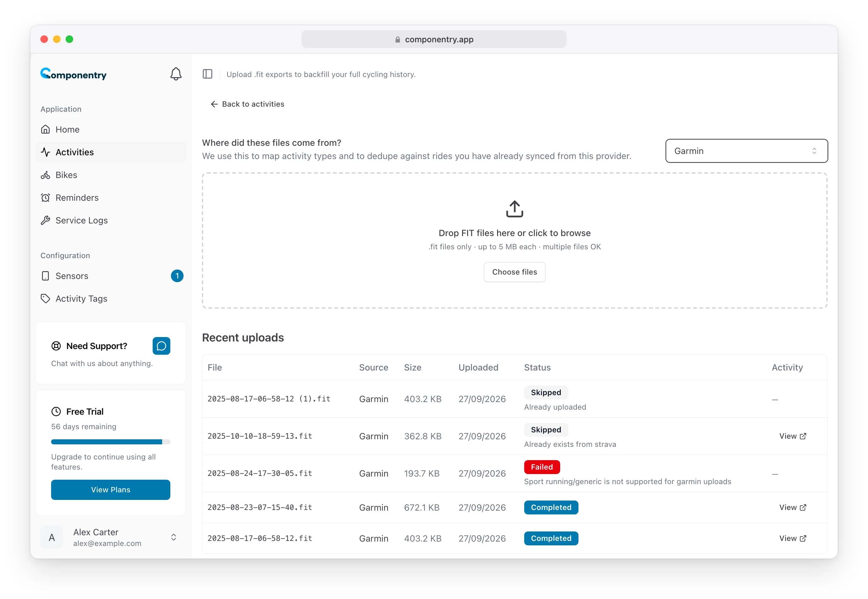Click the Home house icon
This screenshot has width=868, height=599.
(x=45, y=129)
